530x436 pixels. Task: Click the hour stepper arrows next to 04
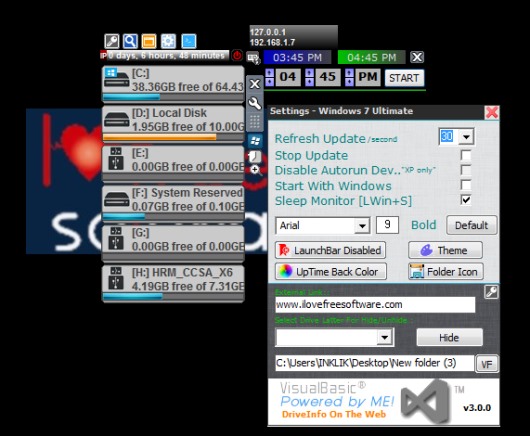click(x=270, y=77)
